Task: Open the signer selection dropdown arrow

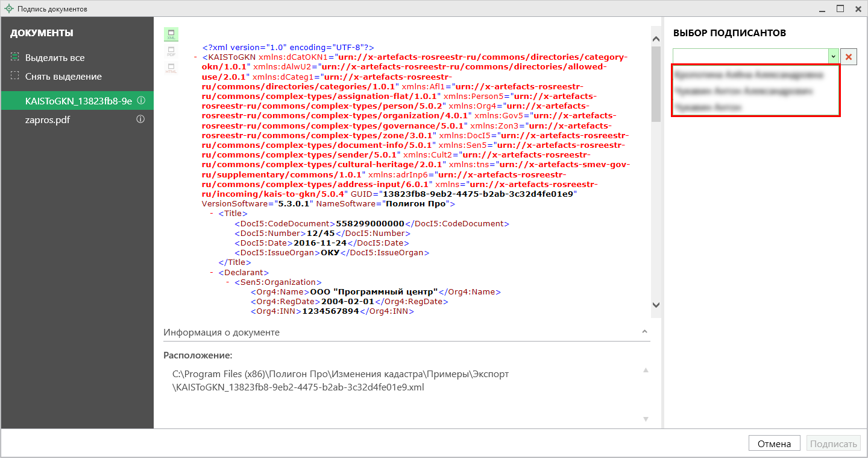Action: (833, 56)
